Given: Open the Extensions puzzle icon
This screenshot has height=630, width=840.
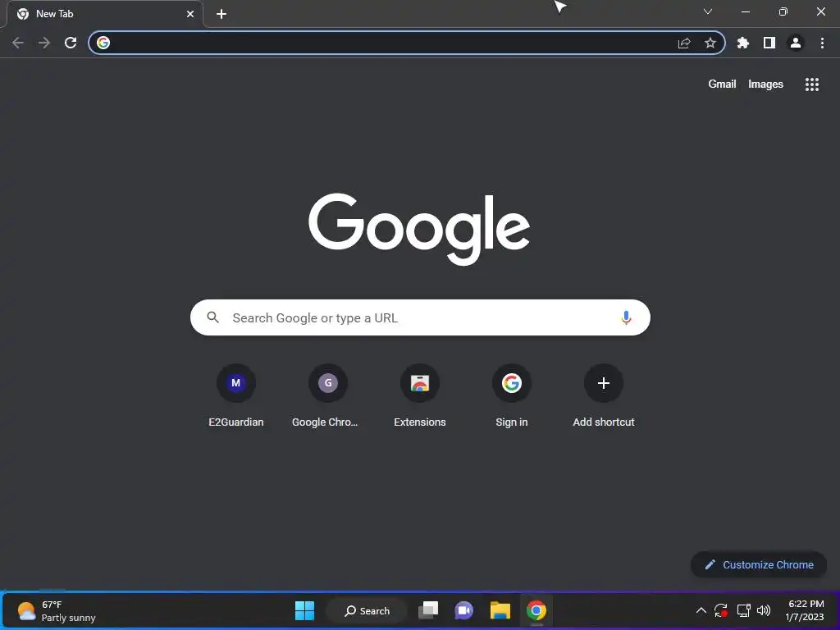Looking at the screenshot, I should pyautogui.click(x=743, y=43).
